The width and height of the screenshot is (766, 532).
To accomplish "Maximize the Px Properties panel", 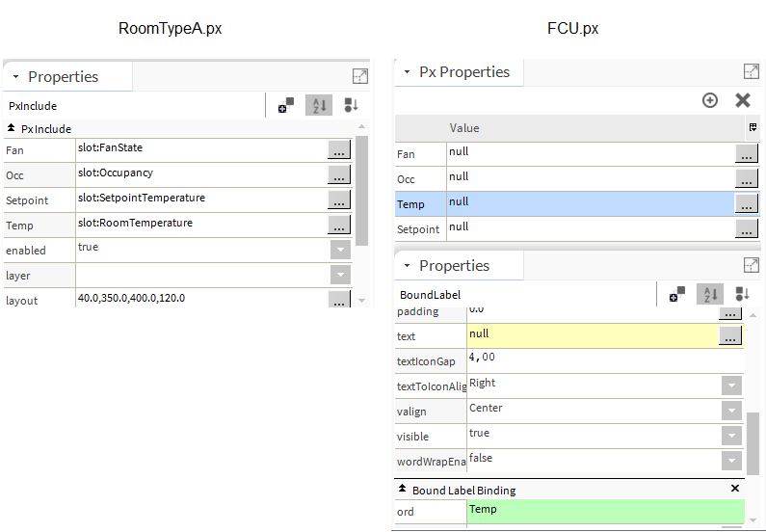I will tap(752, 71).
